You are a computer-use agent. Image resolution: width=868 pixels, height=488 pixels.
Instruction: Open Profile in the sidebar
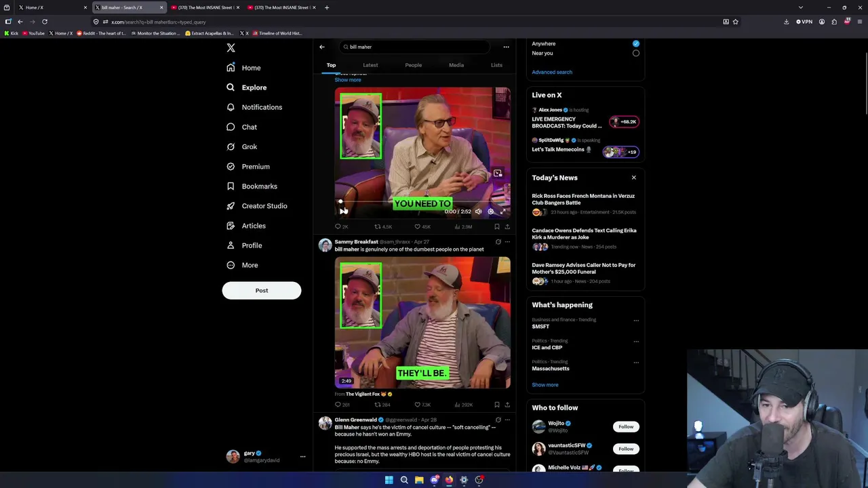tap(243, 245)
